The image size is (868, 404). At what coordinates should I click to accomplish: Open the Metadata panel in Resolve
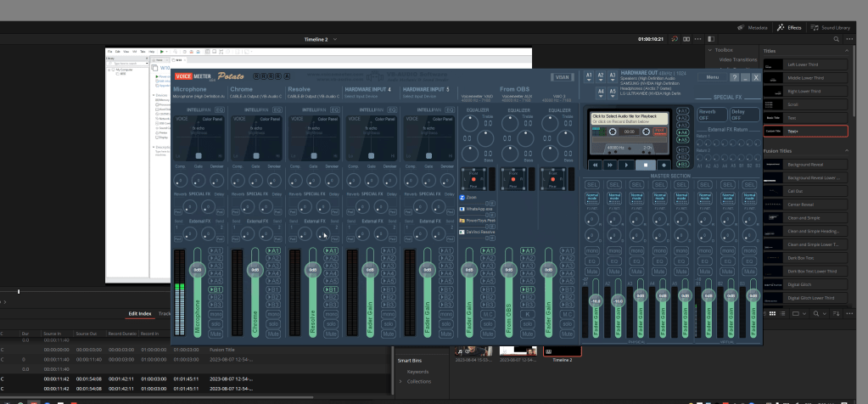click(x=753, y=27)
